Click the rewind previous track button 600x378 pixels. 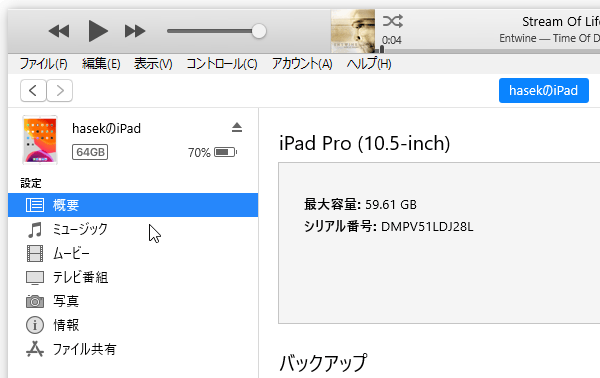tap(59, 31)
